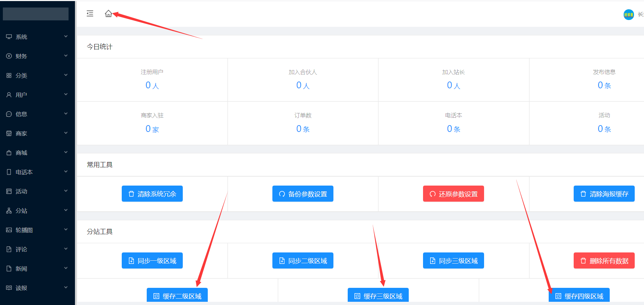Screen dimensions: 644x305
Task: Click the grid icon beside 分类
Action: (9, 75)
